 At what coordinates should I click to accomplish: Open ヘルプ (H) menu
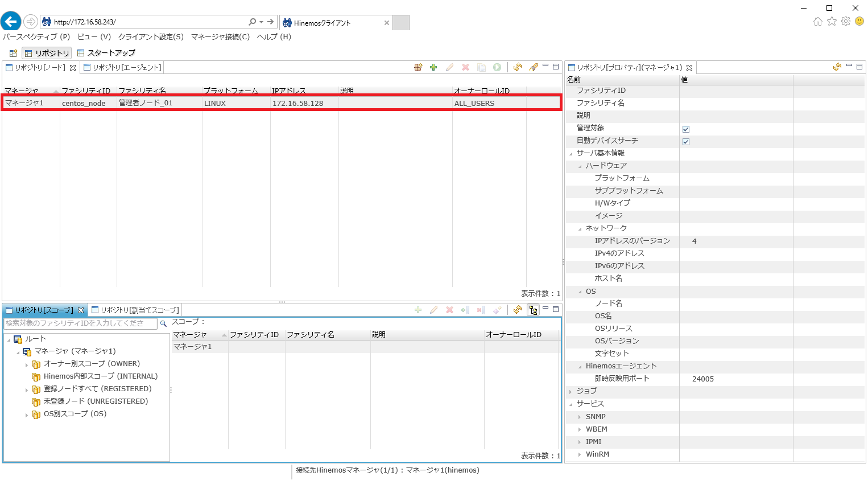click(x=274, y=37)
